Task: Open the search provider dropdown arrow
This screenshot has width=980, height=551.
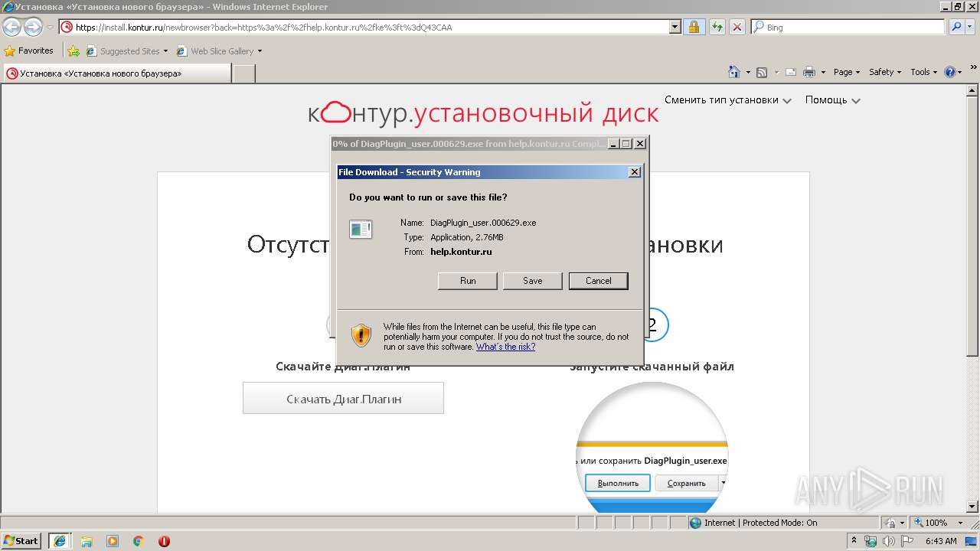Action: (971, 28)
